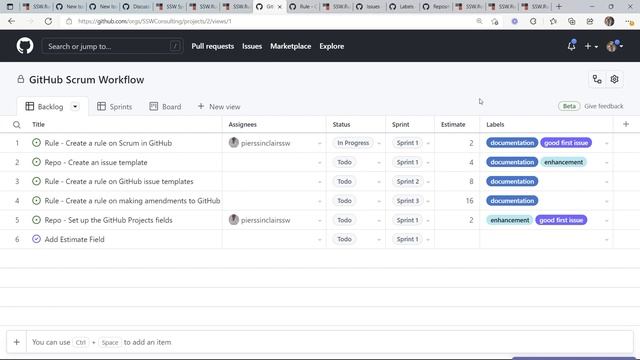Click the search magnifier in the table header

point(17,124)
